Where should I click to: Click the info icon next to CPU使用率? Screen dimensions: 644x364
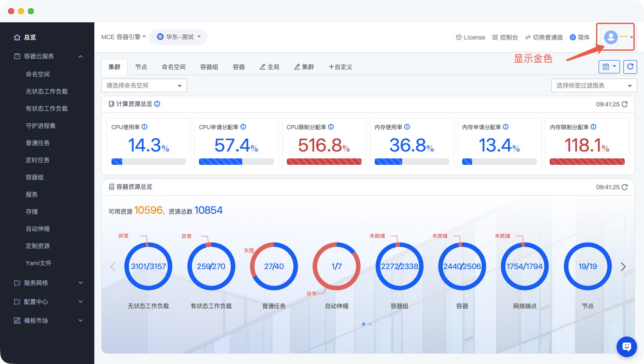pyautogui.click(x=144, y=127)
